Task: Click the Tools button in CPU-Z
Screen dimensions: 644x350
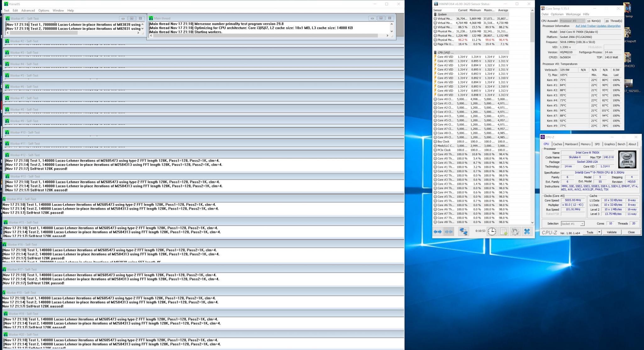Action: click(590, 232)
